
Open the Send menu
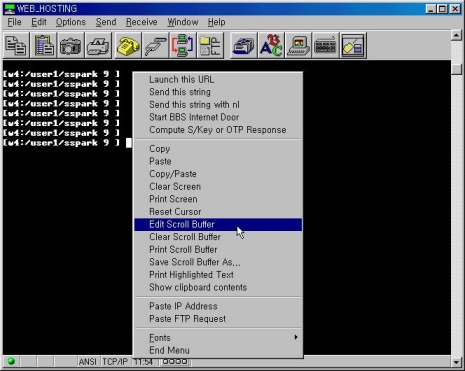(x=106, y=22)
